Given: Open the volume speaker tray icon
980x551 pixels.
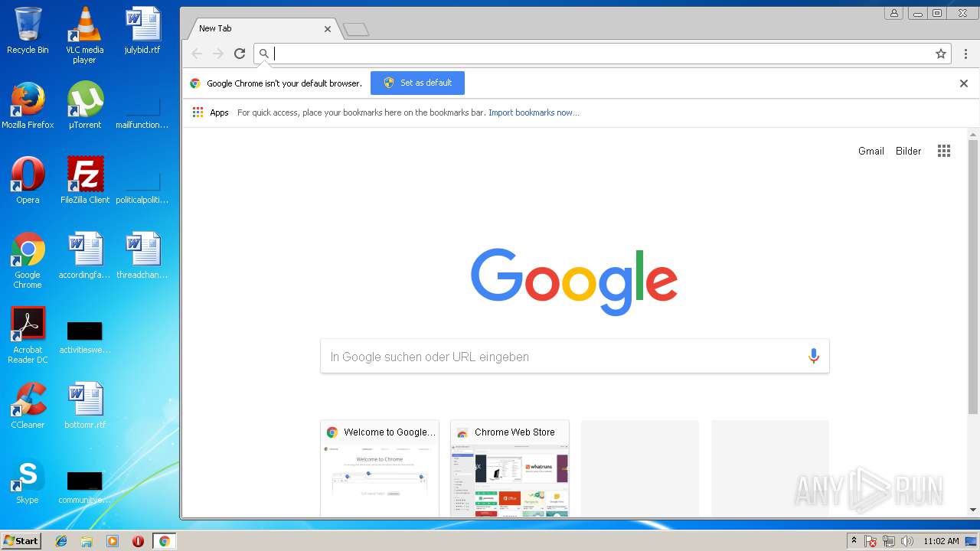Looking at the screenshot, I should pos(907,541).
